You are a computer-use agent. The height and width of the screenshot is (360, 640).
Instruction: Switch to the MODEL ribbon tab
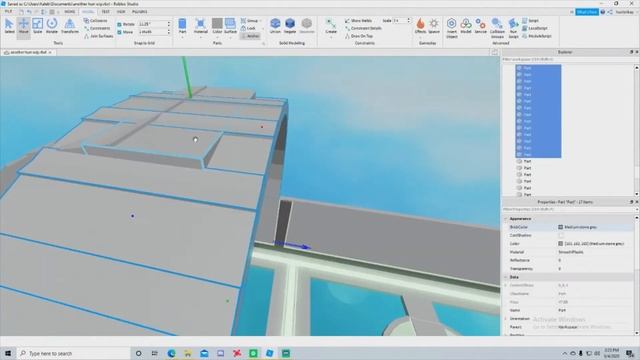[x=88, y=12]
